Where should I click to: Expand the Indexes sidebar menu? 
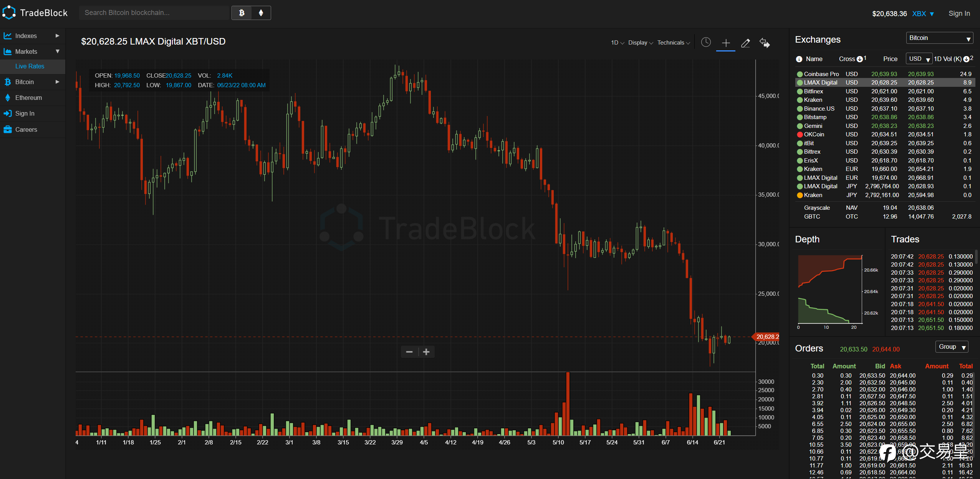click(x=33, y=36)
